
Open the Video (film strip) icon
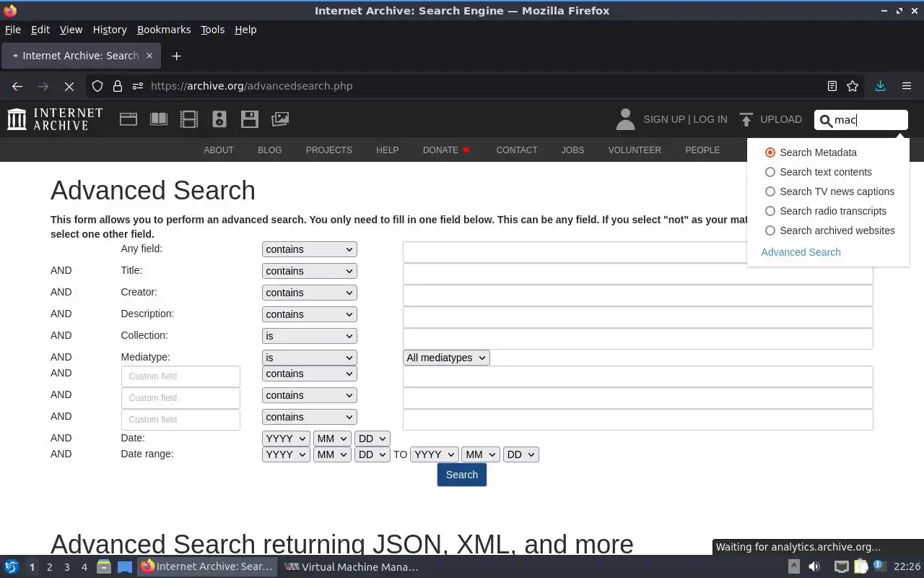point(189,119)
